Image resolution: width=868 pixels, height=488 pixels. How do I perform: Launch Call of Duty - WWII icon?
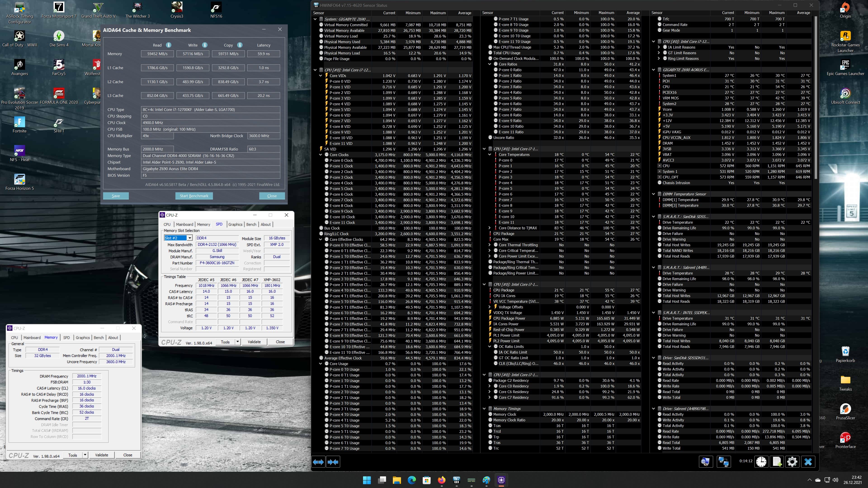coord(19,39)
